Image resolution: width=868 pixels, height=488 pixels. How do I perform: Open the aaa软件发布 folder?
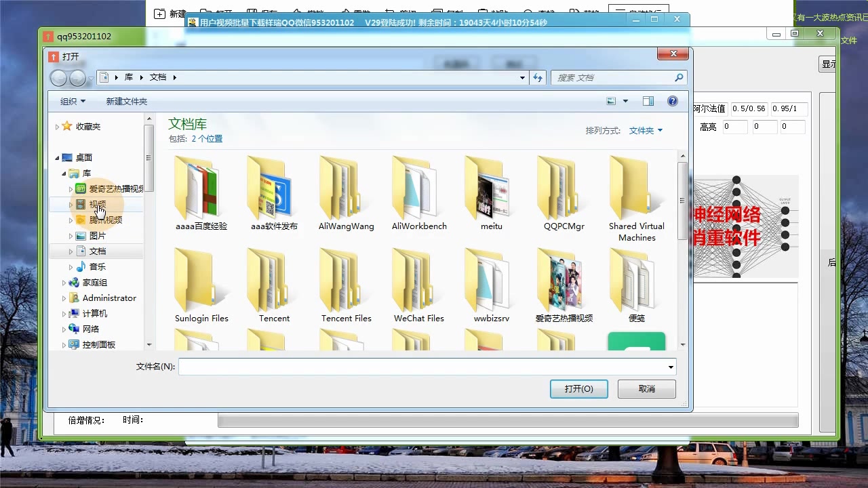[x=274, y=193]
